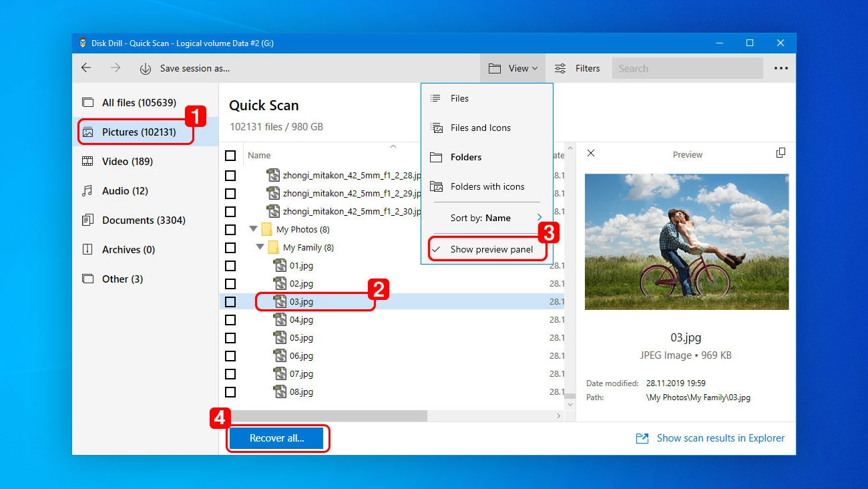Click the Other category icon
The image size is (868, 489).
coord(87,279)
